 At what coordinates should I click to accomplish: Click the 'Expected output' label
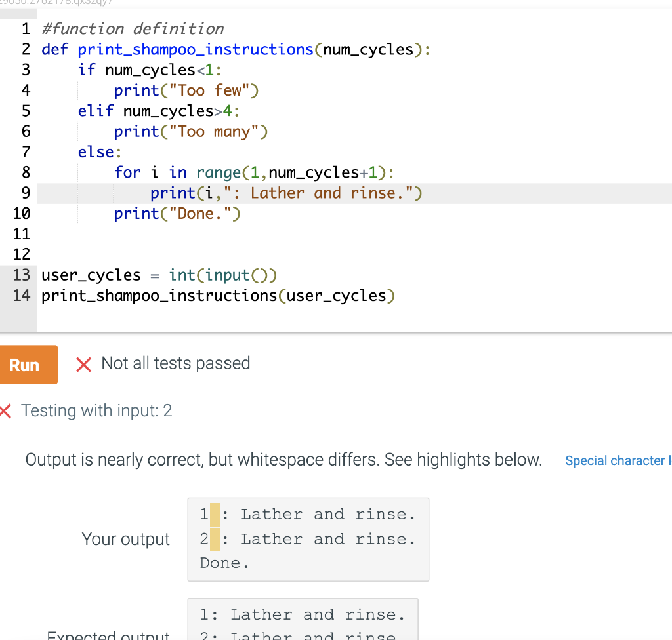pyautogui.click(x=108, y=635)
